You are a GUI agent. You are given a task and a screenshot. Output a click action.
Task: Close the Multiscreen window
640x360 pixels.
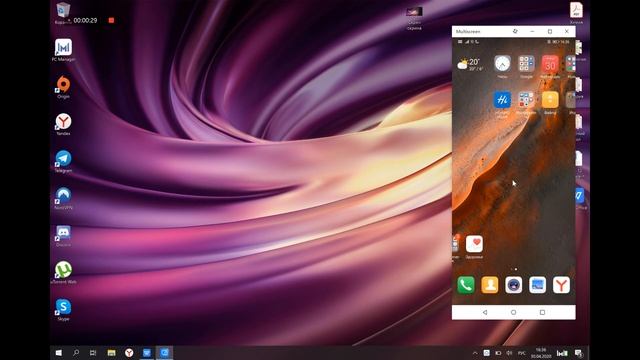coord(567,31)
